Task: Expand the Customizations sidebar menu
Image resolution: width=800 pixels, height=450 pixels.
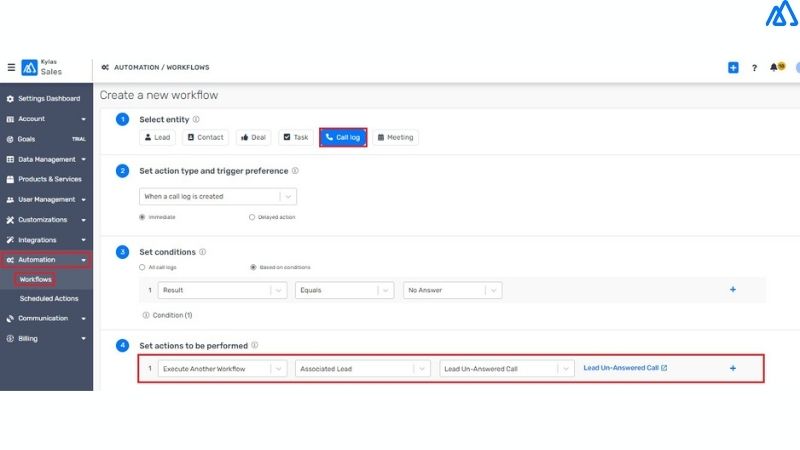Action: tap(83, 220)
